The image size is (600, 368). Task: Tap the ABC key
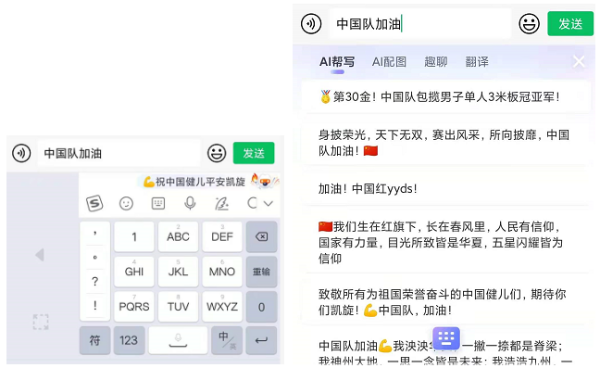click(x=178, y=237)
